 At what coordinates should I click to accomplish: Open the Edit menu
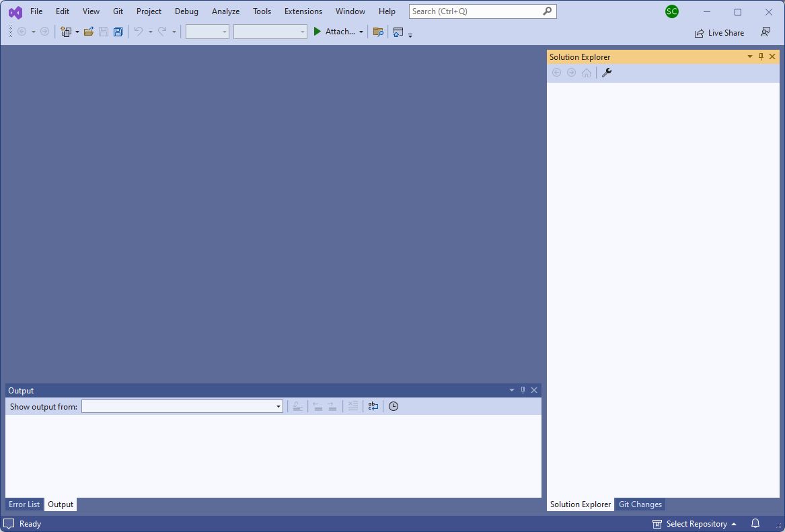[x=63, y=11]
